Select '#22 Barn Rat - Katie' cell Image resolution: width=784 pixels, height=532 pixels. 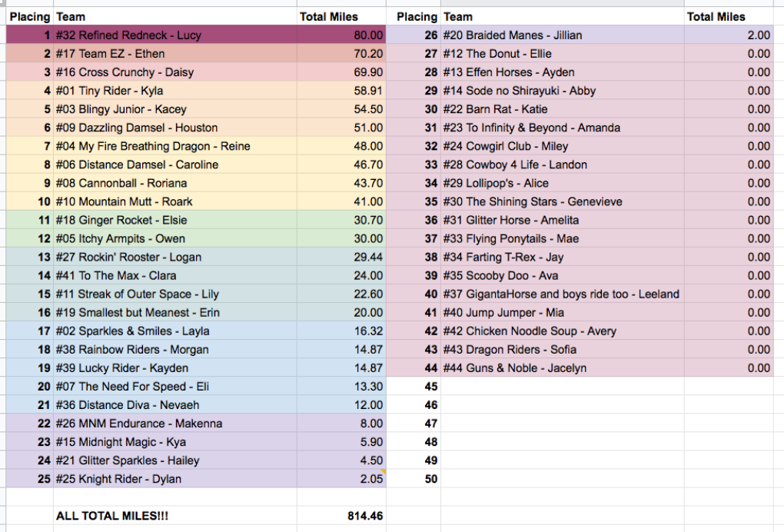pos(563,109)
